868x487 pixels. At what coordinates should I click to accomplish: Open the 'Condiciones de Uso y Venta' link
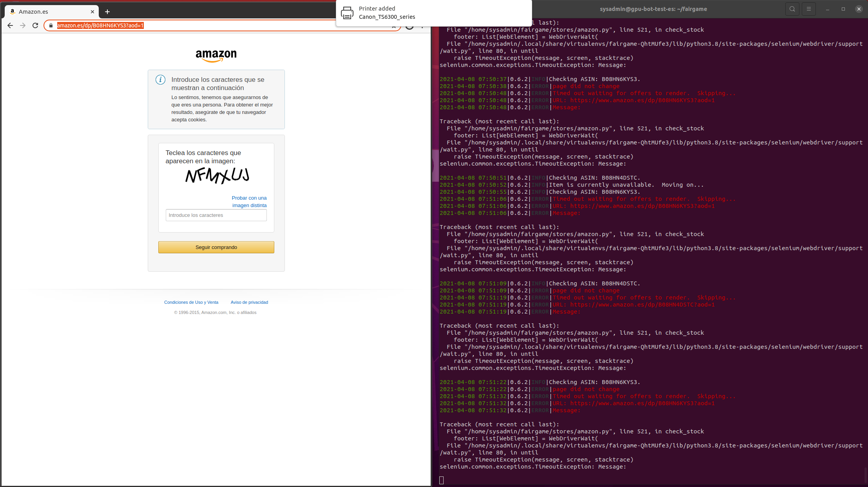pos(191,302)
